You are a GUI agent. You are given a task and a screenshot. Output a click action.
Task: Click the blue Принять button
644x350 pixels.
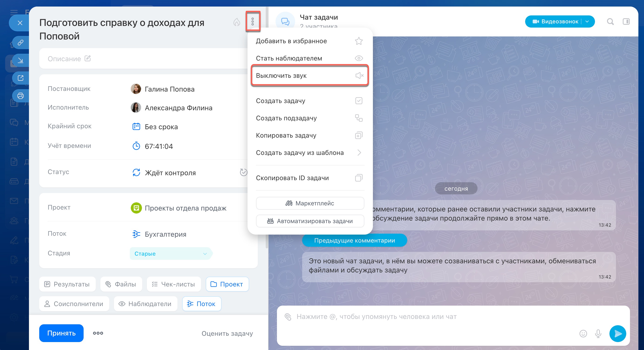tap(61, 333)
